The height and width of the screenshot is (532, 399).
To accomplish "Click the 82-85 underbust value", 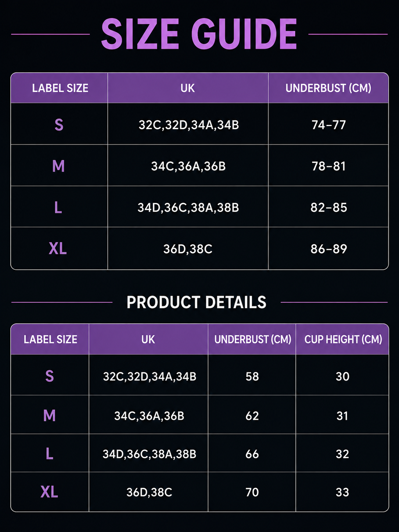I will 329,208.
